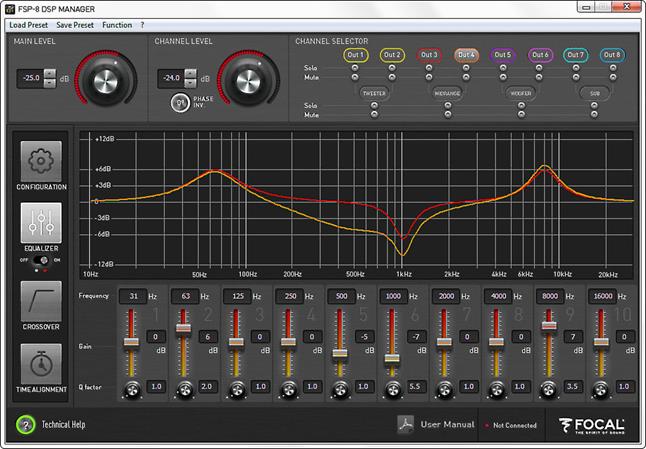Toggle the Equalizer Off/On switch
646x449 pixels.
click(41, 260)
